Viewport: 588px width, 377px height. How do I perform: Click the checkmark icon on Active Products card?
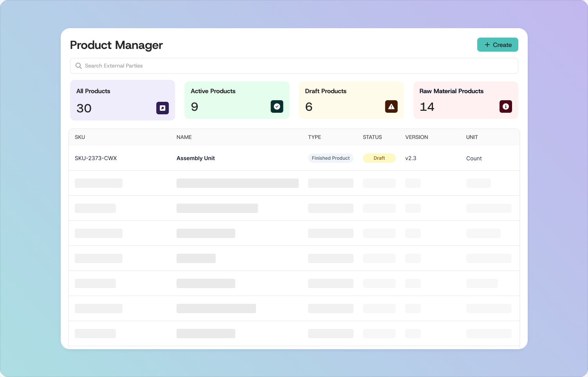pos(277,106)
